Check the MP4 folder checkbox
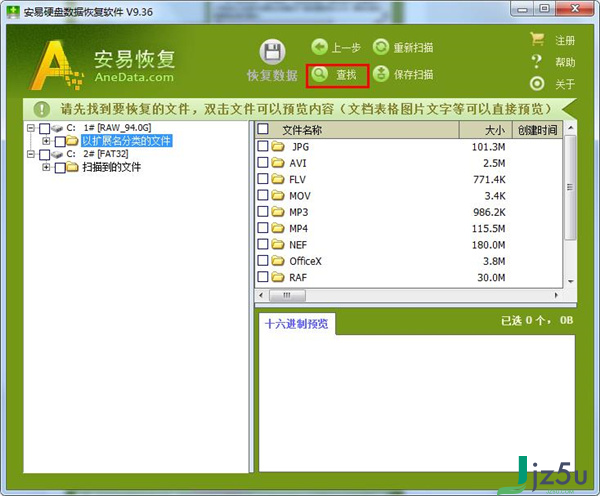Viewport: 600px width, 496px height. point(263,228)
